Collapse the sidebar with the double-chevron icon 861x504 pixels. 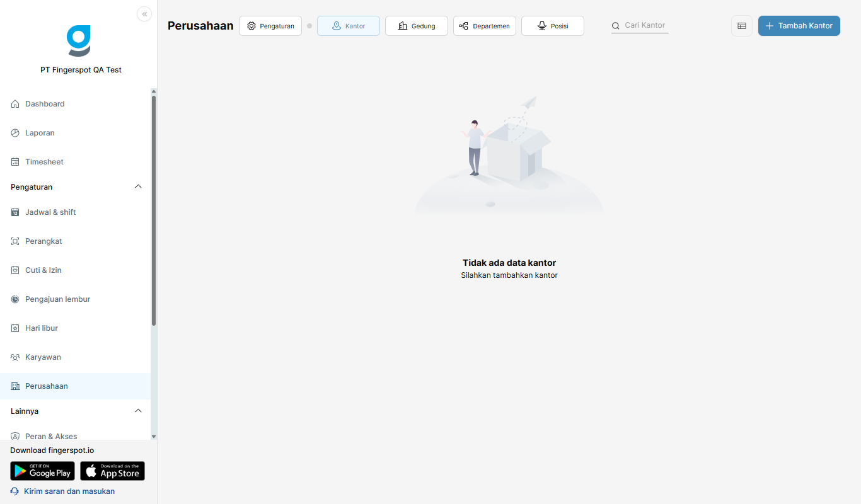click(144, 14)
